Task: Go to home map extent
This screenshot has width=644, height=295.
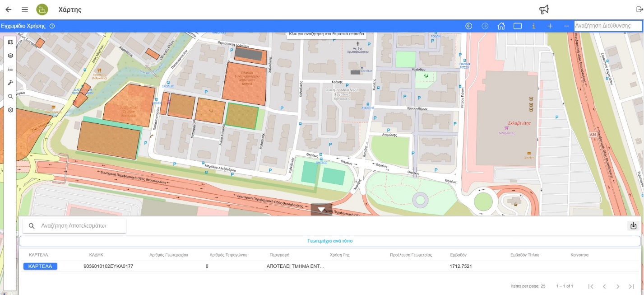Action: 501,26
